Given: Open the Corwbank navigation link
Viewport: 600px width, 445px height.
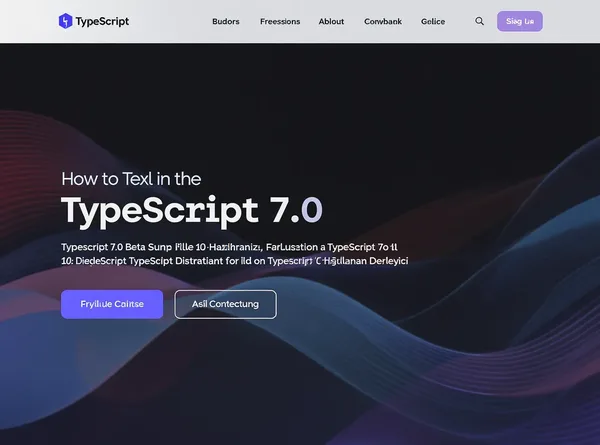Looking at the screenshot, I should click(382, 21).
